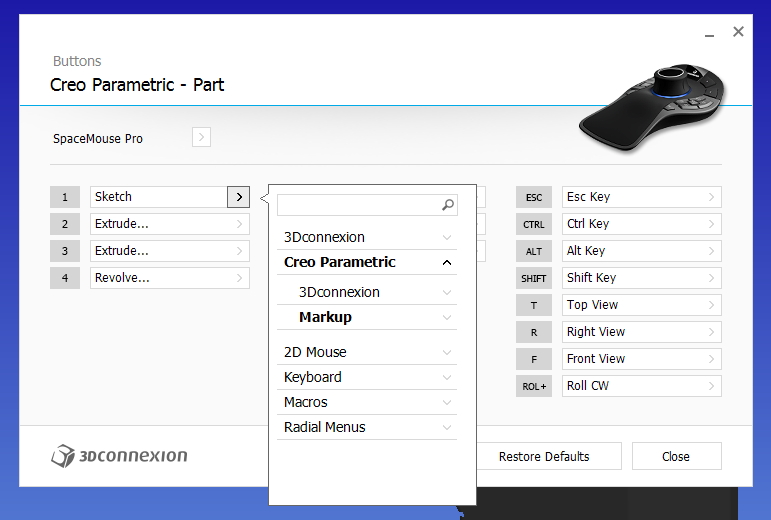The width and height of the screenshot is (771, 520).
Task: Click the Restore Defaults button
Action: coord(544,456)
